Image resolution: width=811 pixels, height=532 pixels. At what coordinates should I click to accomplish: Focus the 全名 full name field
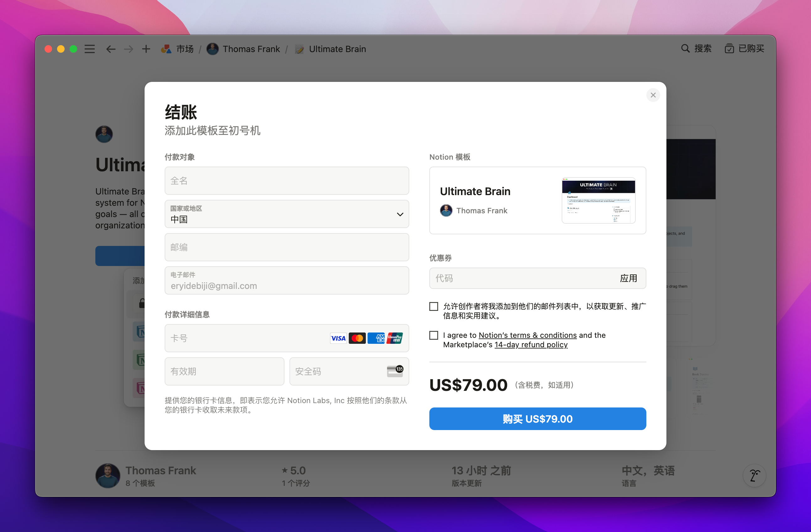click(287, 181)
